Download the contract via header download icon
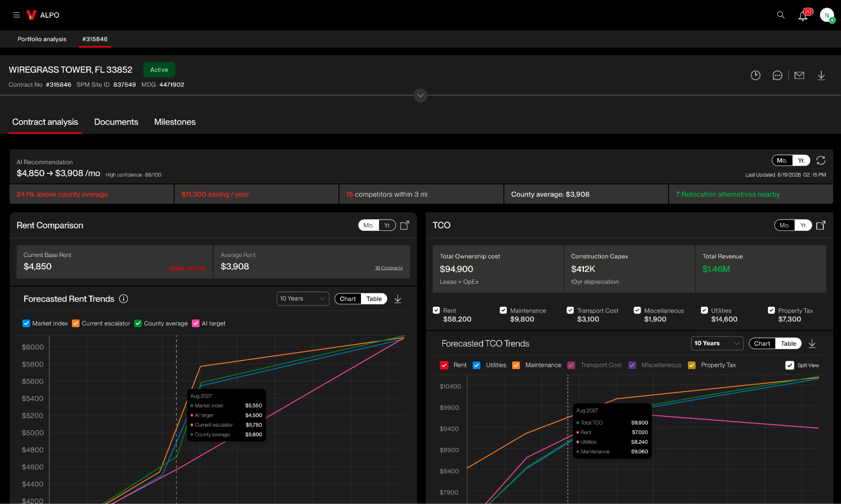The width and height of the screenshot is (841, 504). click(821, 75)
